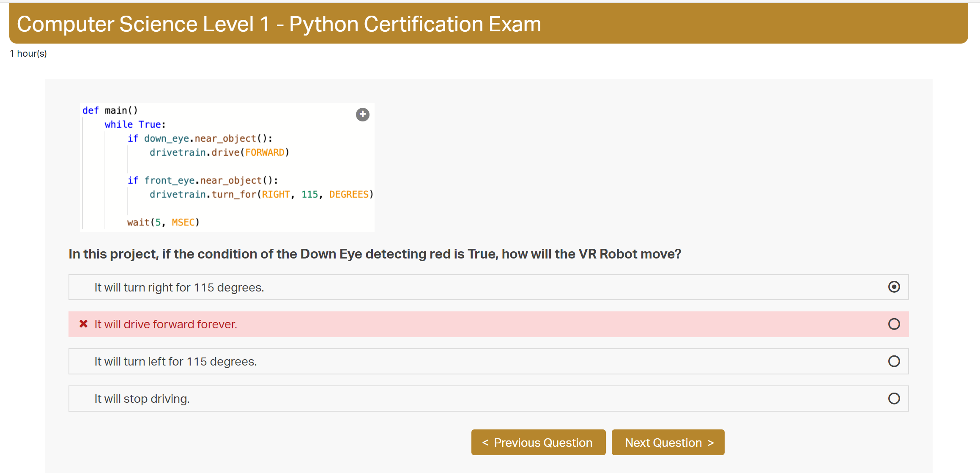Image resolution: width=980 pixels, height=473 pixels.
Task: Click answer row 'It will stop driving.'
Action: pos(142,399)
